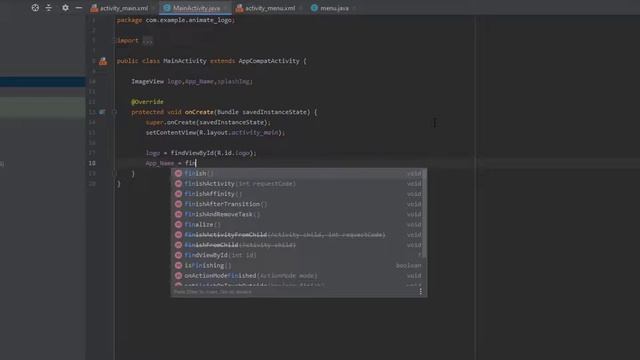640x360 pixels.
Task: Click method icon next to finishAffinity()
Action: click(x=178, y=194)
